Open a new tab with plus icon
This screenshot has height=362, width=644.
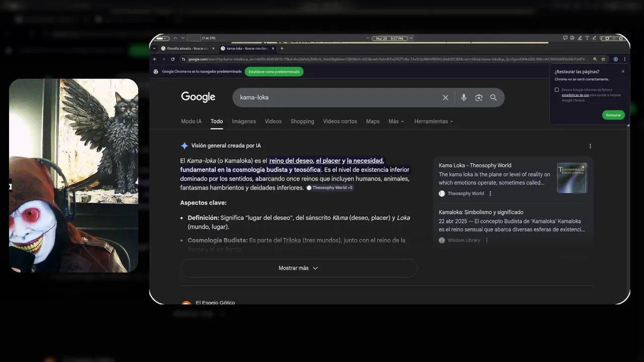pos(282,48)
